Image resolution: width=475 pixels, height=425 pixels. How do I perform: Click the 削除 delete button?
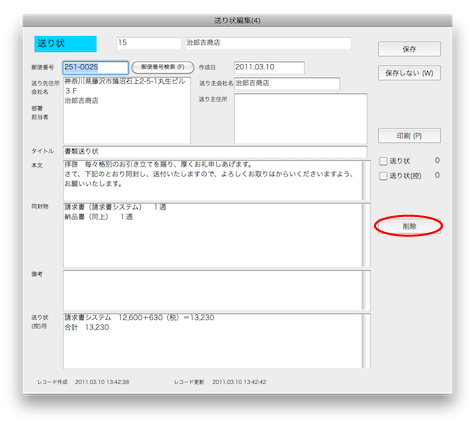[x=409, y=226]
